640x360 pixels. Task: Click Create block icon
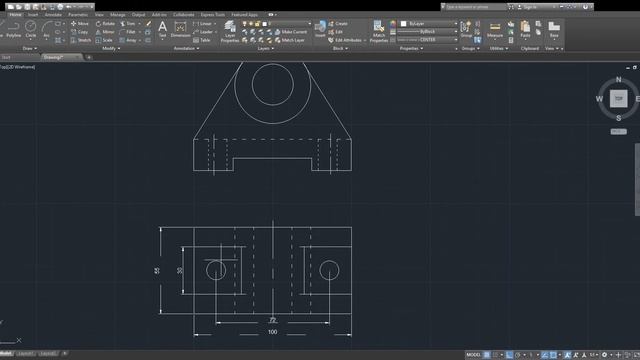[x=338, y=24]
